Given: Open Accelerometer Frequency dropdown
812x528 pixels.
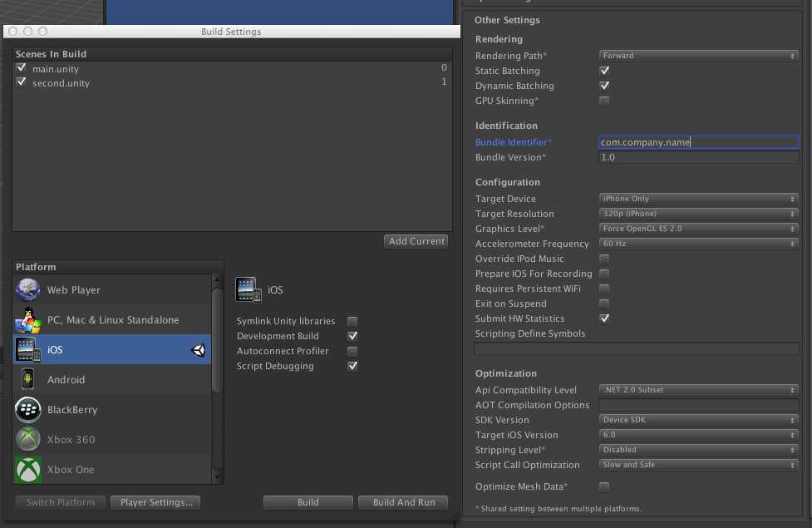Looking at the screenshot, I should pyautogui.click(x=698, y=244).
